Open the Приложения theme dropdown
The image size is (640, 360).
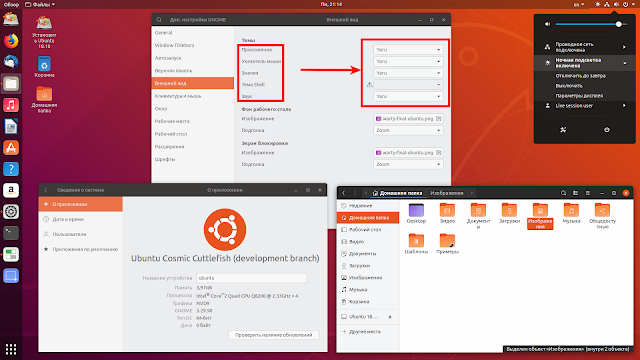[x=408, y=49]
